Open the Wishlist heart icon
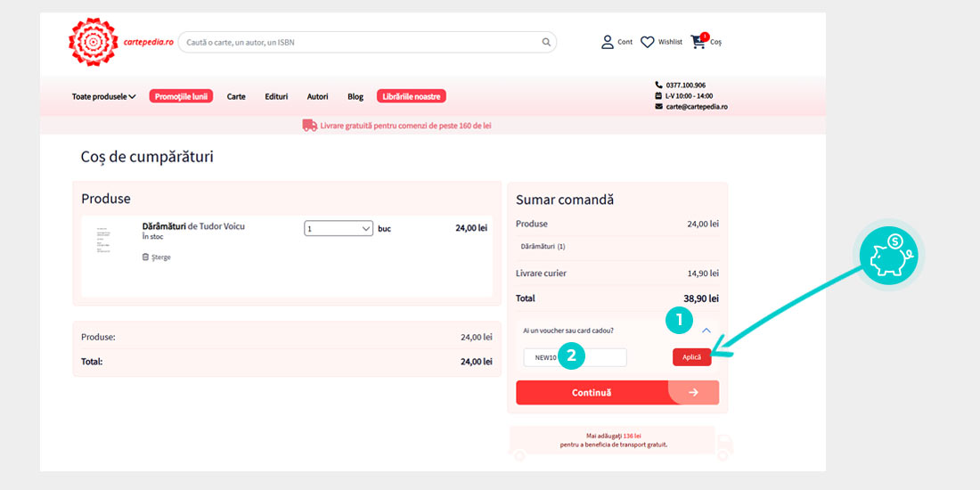This screenshot has height=490, width=980. click(648, 42)
